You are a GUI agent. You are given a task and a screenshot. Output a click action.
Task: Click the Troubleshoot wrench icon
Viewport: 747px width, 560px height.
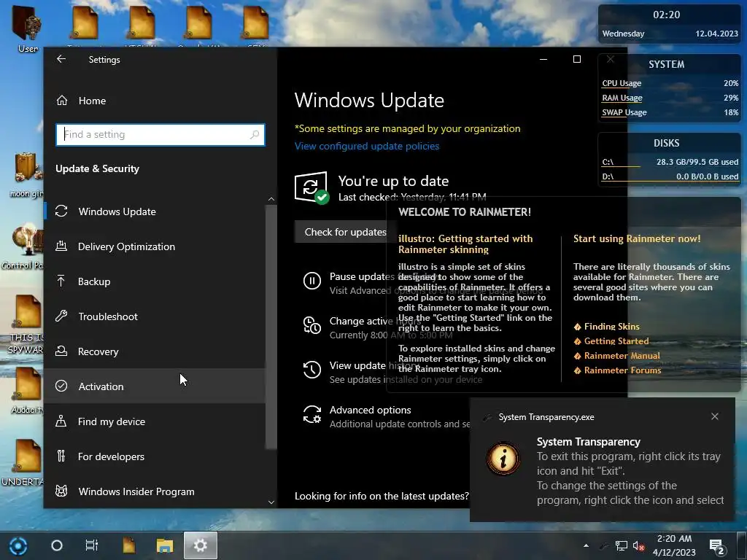pos(61,316)
